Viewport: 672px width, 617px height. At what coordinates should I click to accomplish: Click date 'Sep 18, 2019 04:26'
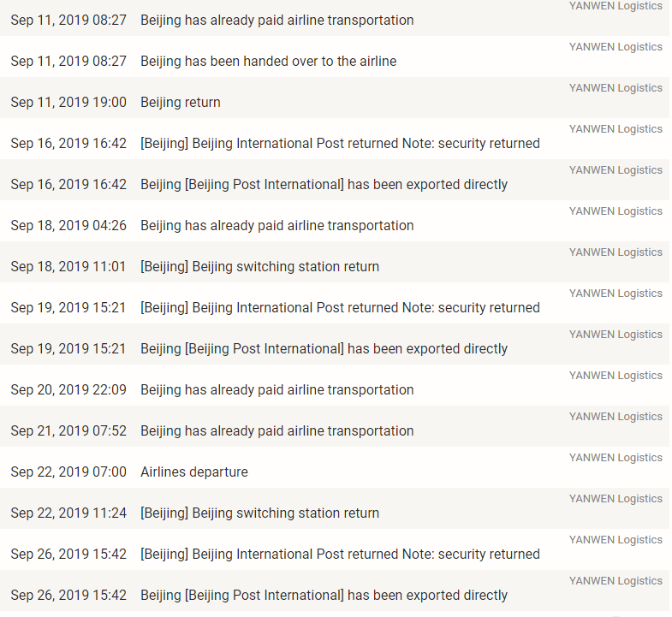68,225
